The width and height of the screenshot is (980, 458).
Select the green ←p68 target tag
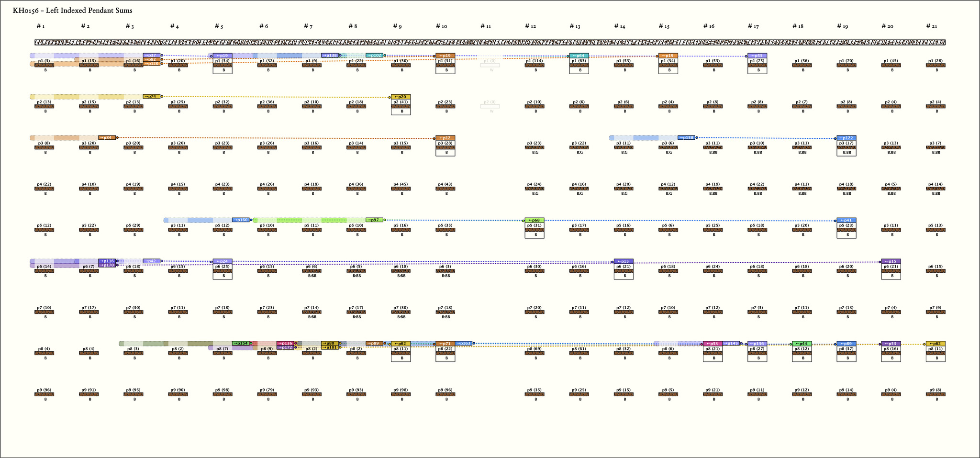[x=534, y=221]
